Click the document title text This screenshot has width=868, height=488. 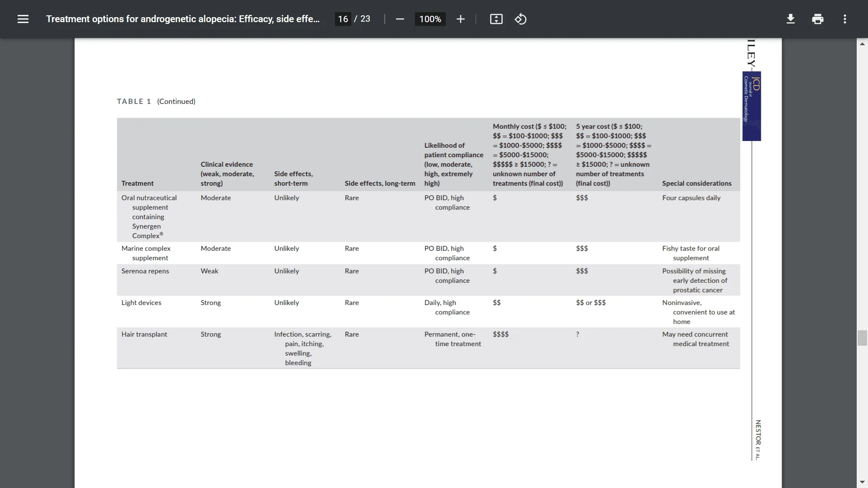[183, 19]
